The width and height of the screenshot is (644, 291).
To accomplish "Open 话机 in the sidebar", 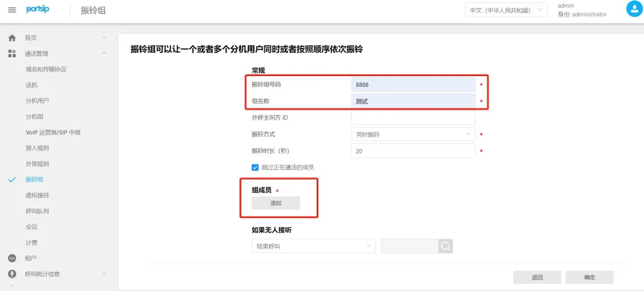I will pos(32,85).
